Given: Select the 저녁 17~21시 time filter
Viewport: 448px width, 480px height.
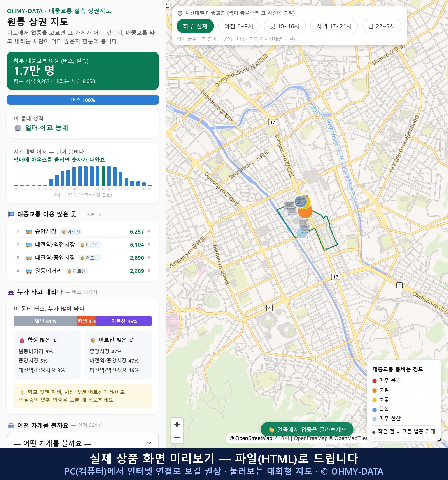Looking at the screenshot, I should (334, 26).
